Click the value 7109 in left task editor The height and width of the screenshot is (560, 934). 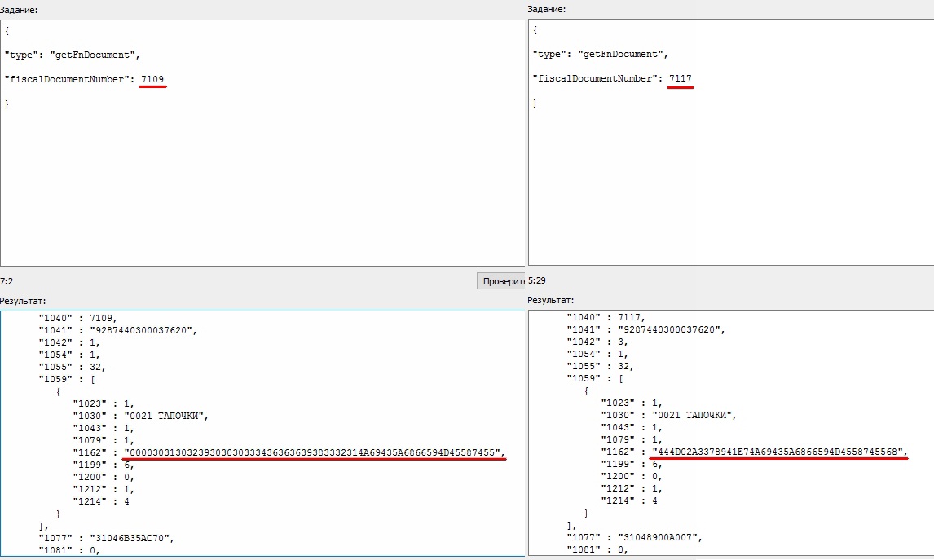coord(153,78)
